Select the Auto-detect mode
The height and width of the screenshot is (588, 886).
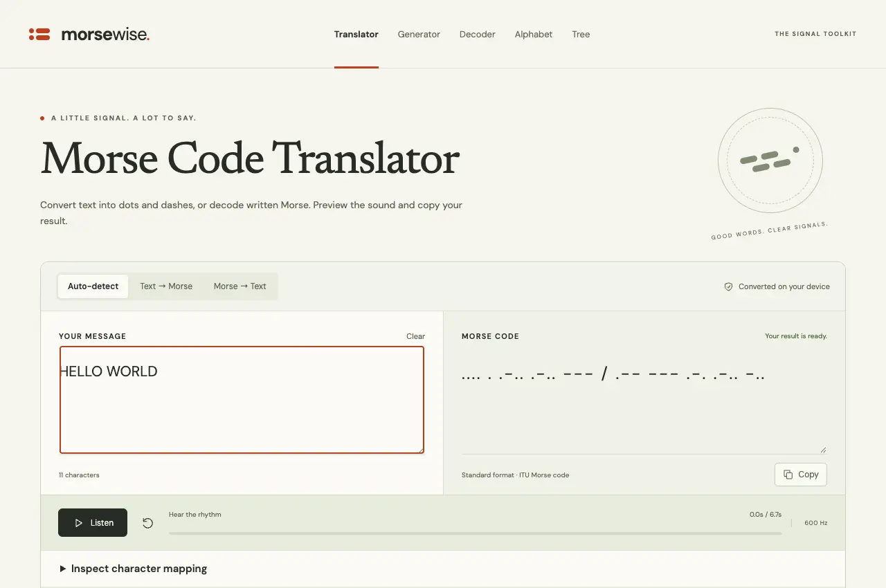tap(93, 286)
